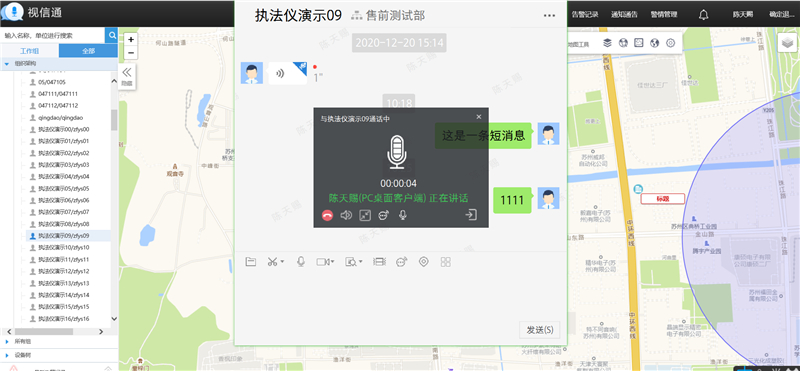Shrink the call popup with the minimize-arrows icon

(x=365, y=215)
